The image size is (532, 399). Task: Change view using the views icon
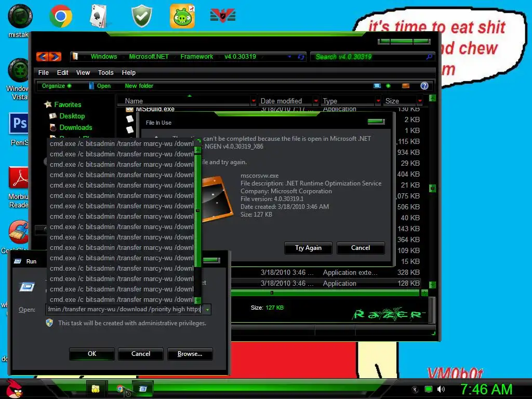(377, 86)
